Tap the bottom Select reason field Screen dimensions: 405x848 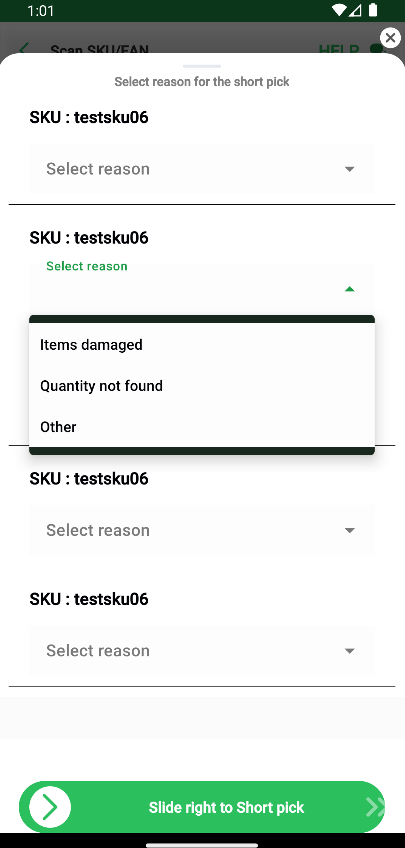point(202,651)
